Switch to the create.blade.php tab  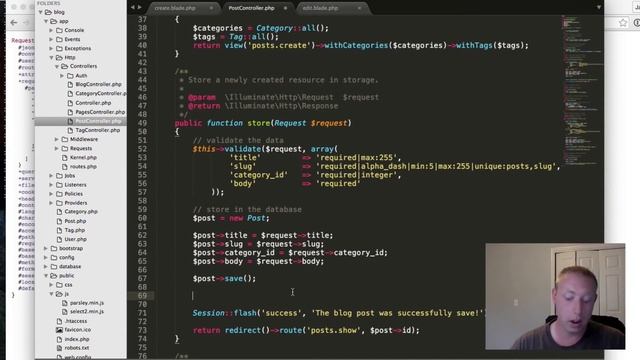coord(175,8)
